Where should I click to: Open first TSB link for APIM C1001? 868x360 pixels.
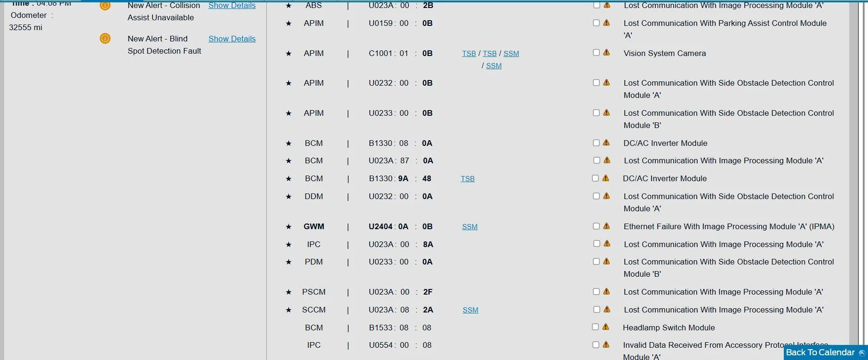click(x=469, y=54)
